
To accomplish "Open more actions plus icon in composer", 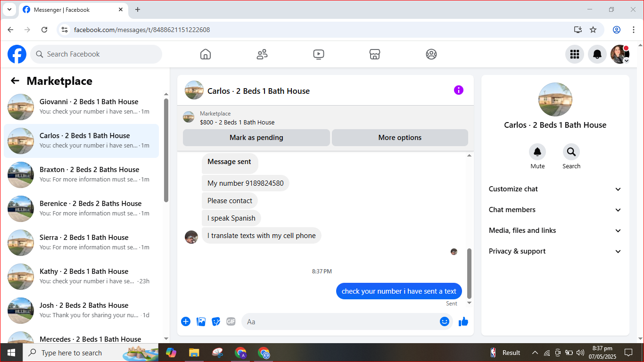I will (x=186, y=321).
